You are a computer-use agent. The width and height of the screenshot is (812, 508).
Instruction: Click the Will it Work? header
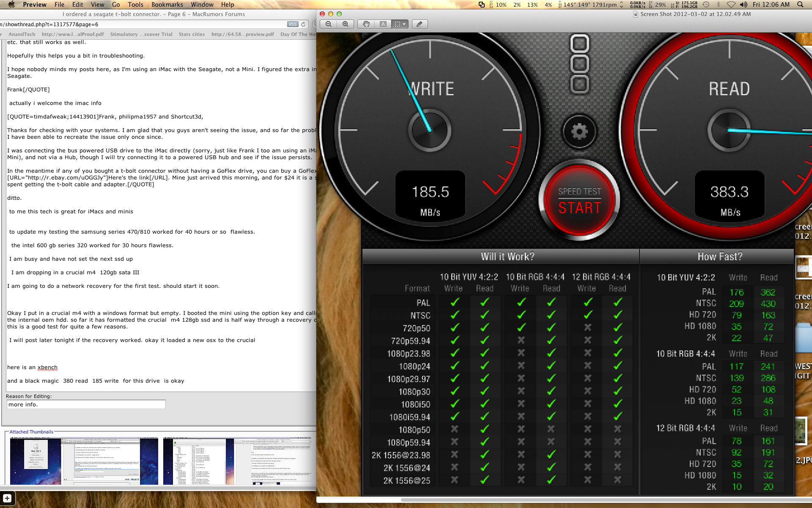[x=507, y=257]
